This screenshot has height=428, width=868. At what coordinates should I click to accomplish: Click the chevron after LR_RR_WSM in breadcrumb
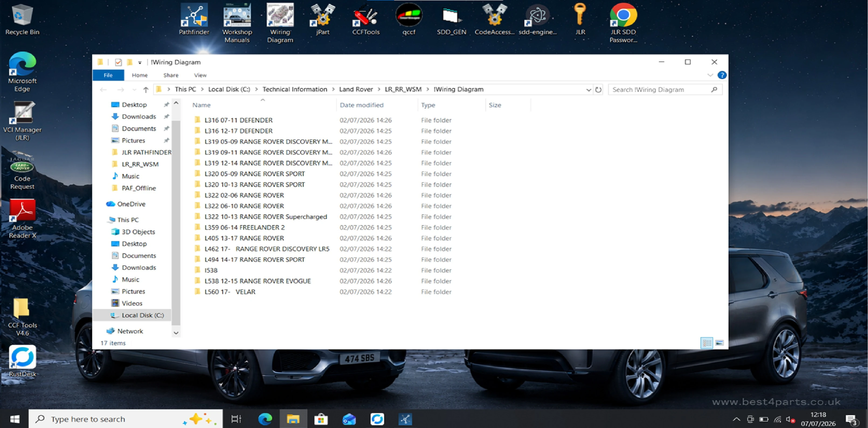tap(428, 90)
